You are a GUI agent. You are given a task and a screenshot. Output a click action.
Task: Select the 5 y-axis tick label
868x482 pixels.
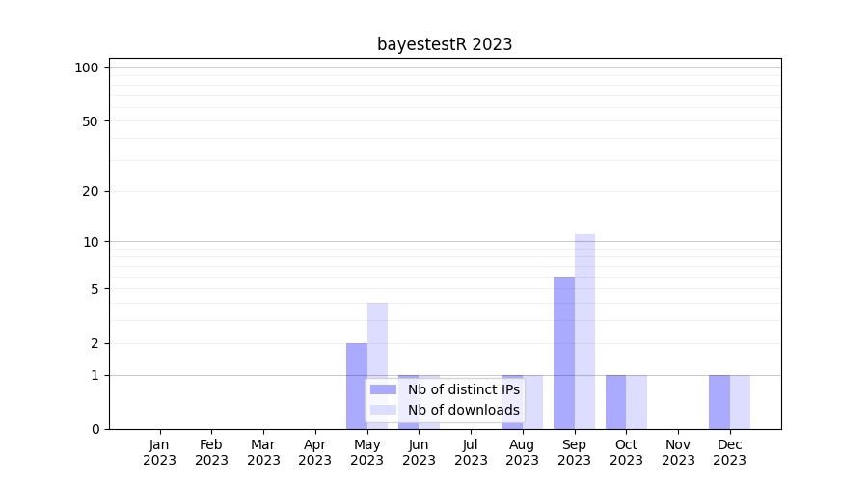click(95, 289)
